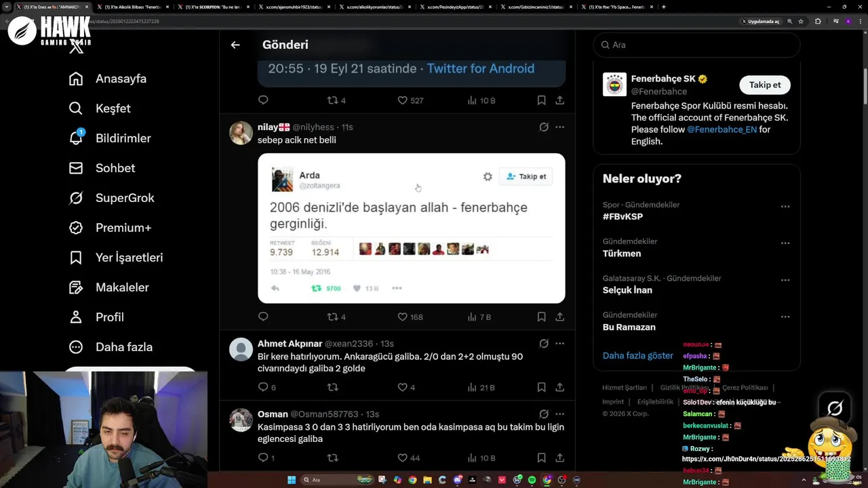Click the Ara search field on X

[696, 45]
